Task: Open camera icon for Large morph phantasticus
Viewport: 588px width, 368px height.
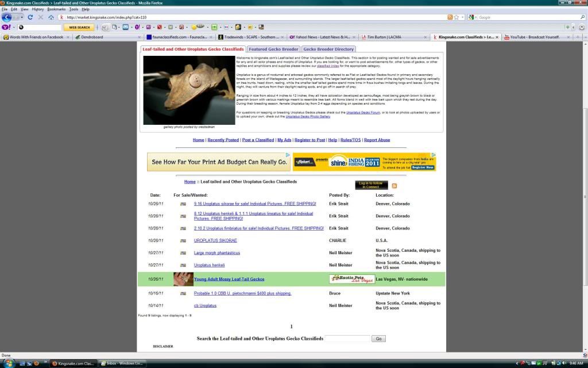Action: coord(183,253)
